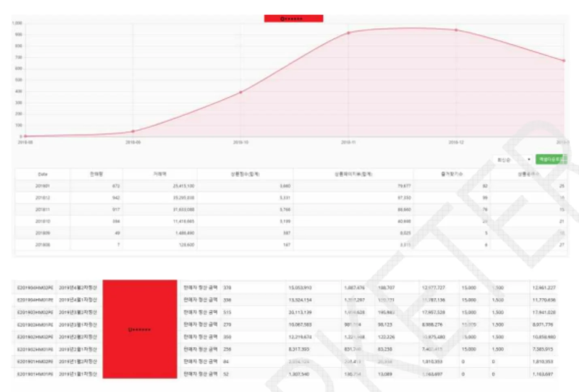Click the 판매량 column header
Screen dimensions: 579x392
point(96,174)
